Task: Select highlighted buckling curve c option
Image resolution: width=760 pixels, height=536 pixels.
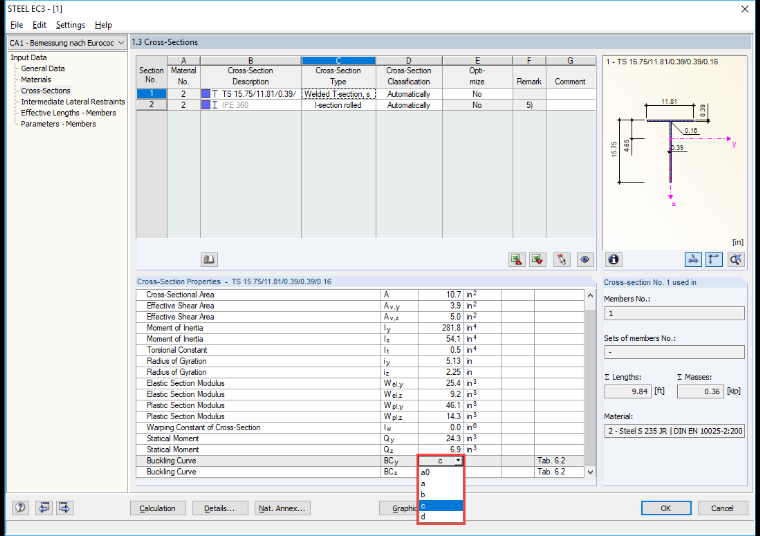Action: (x=441, y=505)
